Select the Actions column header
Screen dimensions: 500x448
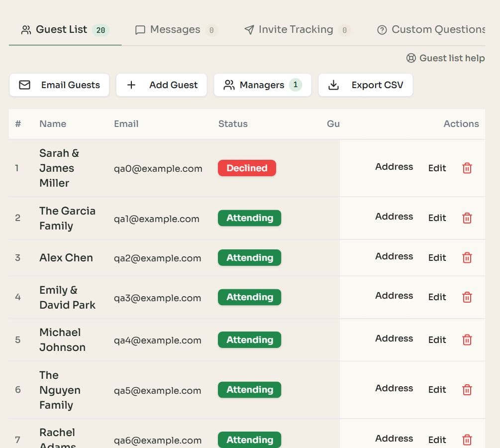(x=461, y=124)
